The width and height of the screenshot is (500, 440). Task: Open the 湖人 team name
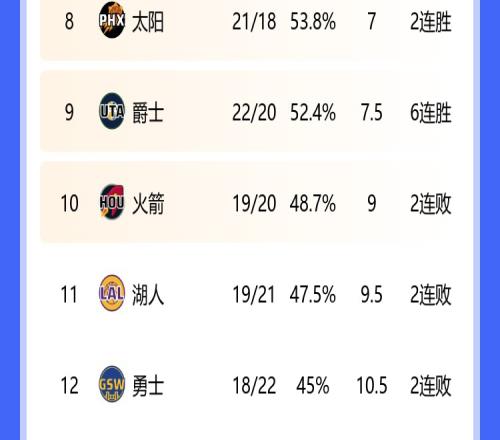(148, 295)
